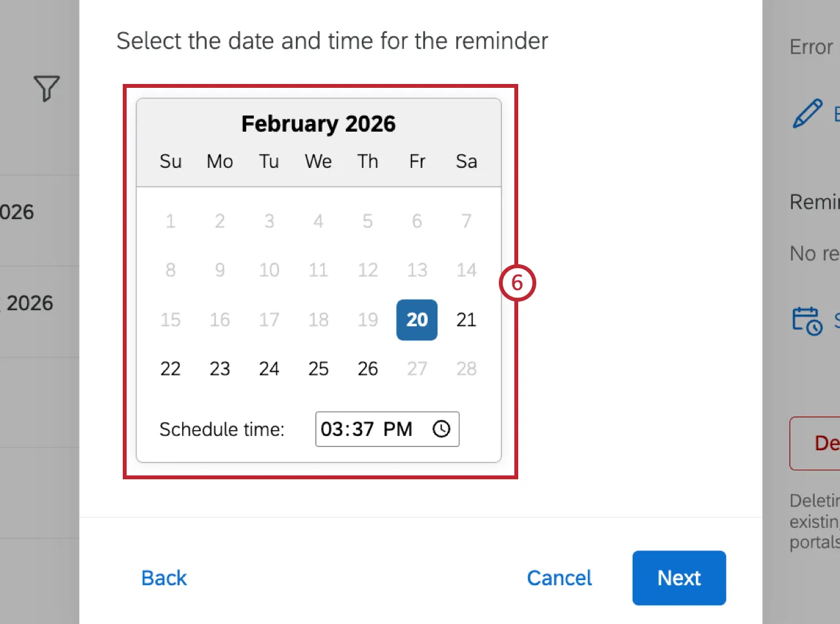Screen dimensions: 840x624
Task: Select February 22 on the calendar
Action: tap(170, 368)
